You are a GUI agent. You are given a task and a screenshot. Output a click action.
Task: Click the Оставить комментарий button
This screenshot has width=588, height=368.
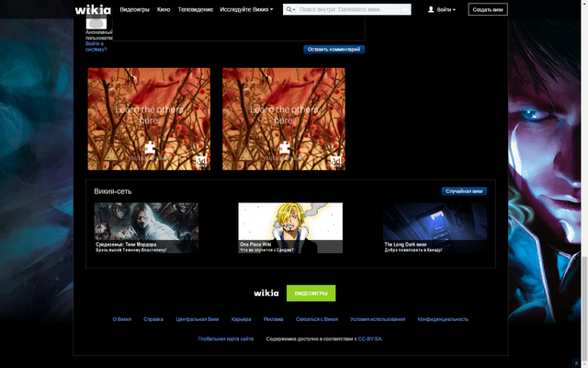[x=334, y=49]
